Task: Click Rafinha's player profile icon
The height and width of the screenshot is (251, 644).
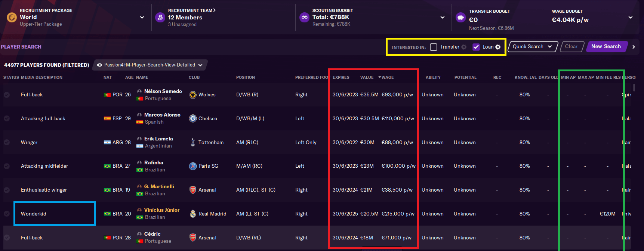Action: [x=139, y=162]
